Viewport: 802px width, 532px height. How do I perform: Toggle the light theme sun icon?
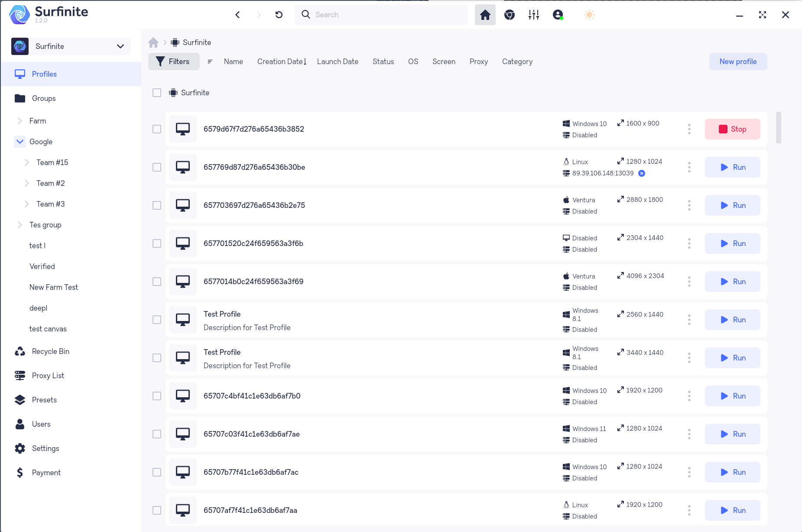[589, 14]
